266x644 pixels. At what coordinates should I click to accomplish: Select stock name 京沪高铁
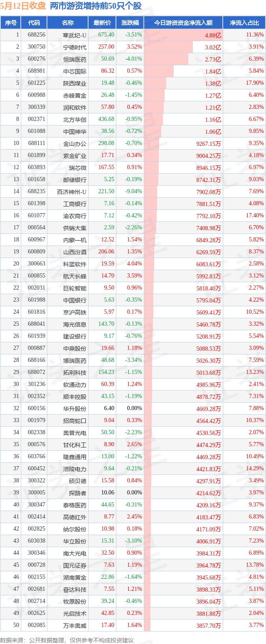click(x=74, y=312)
